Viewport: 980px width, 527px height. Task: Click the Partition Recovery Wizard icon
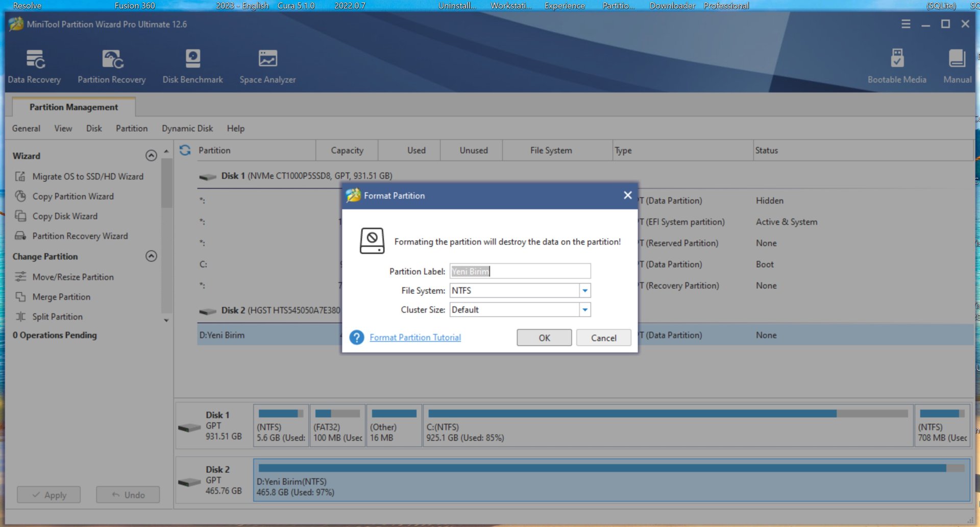pyautogui.click(x=20, y=236)
